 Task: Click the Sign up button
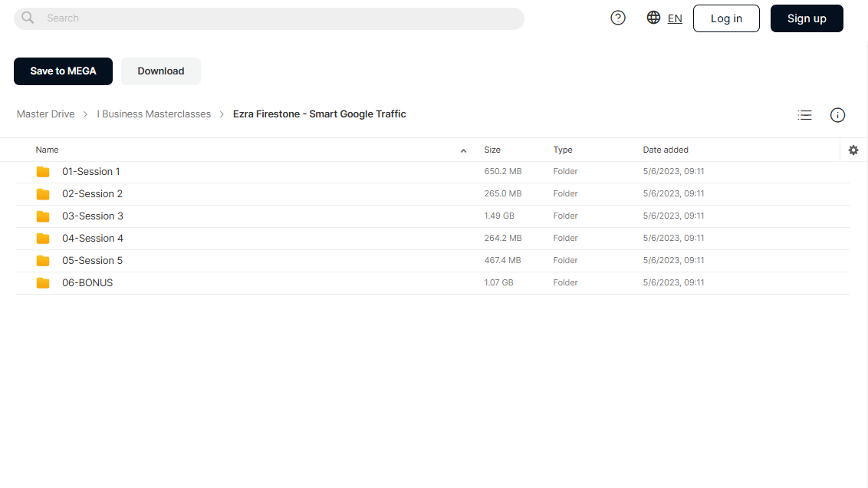807,18
